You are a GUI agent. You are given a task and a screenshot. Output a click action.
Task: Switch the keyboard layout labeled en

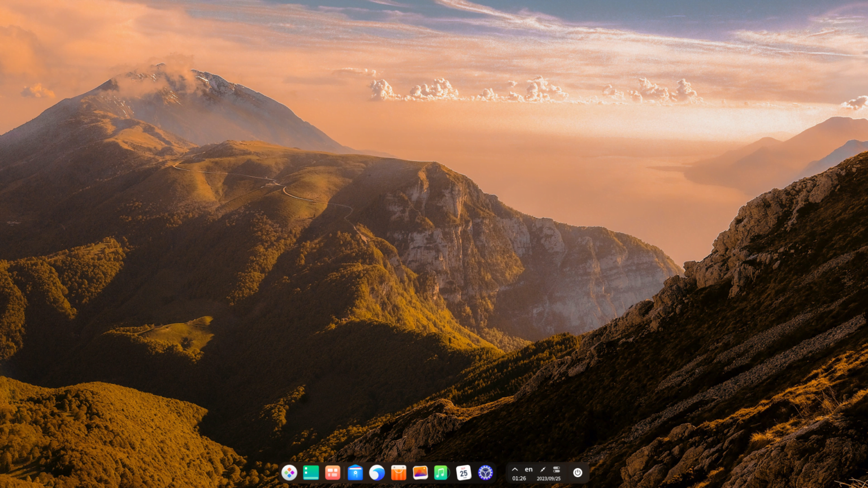pos(528,469)
